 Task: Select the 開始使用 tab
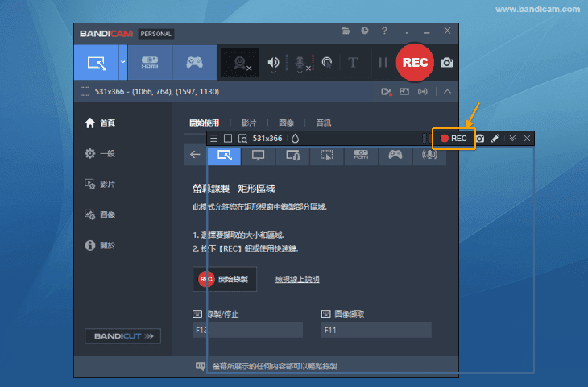tap(205, 123)
